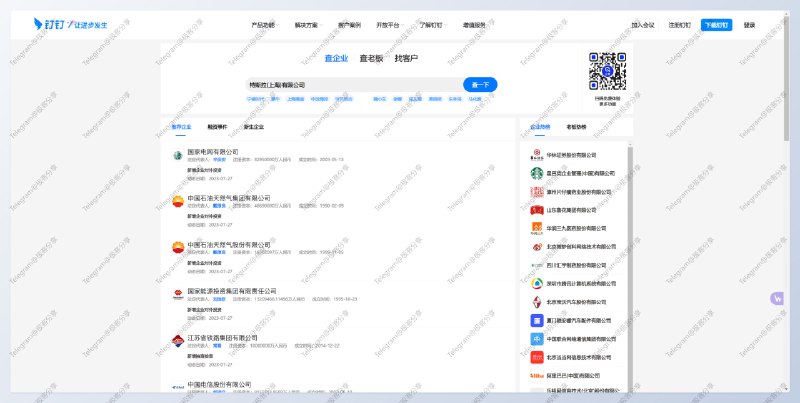800x403 pixels.
Task: Click the QR code image
Action: 607,71
